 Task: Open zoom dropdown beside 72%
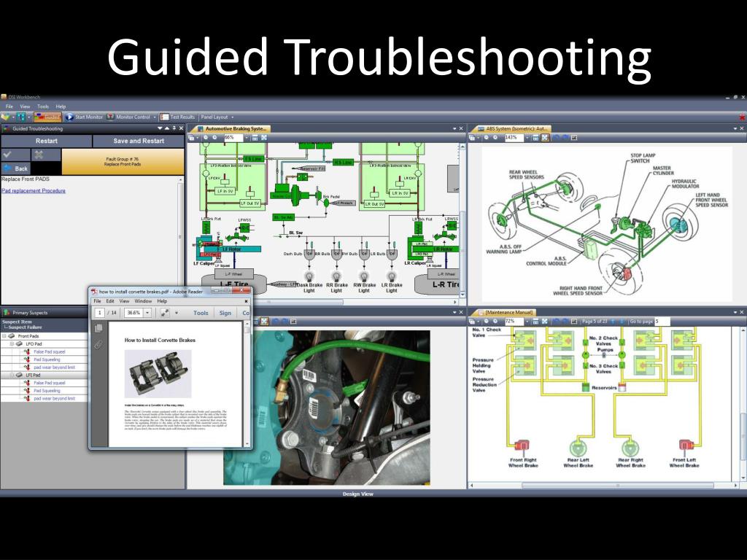527,322
